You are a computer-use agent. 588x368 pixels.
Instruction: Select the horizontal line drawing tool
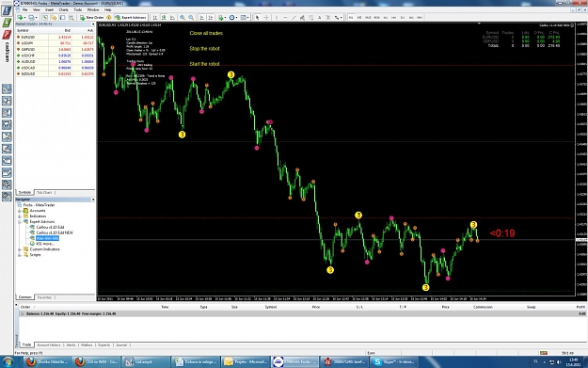tap(285, 17)
